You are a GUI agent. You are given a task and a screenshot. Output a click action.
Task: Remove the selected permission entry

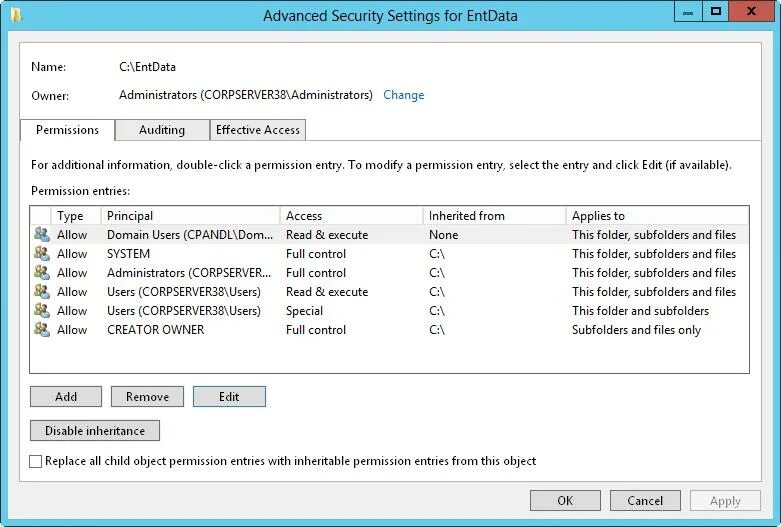(x=147, y=396)
